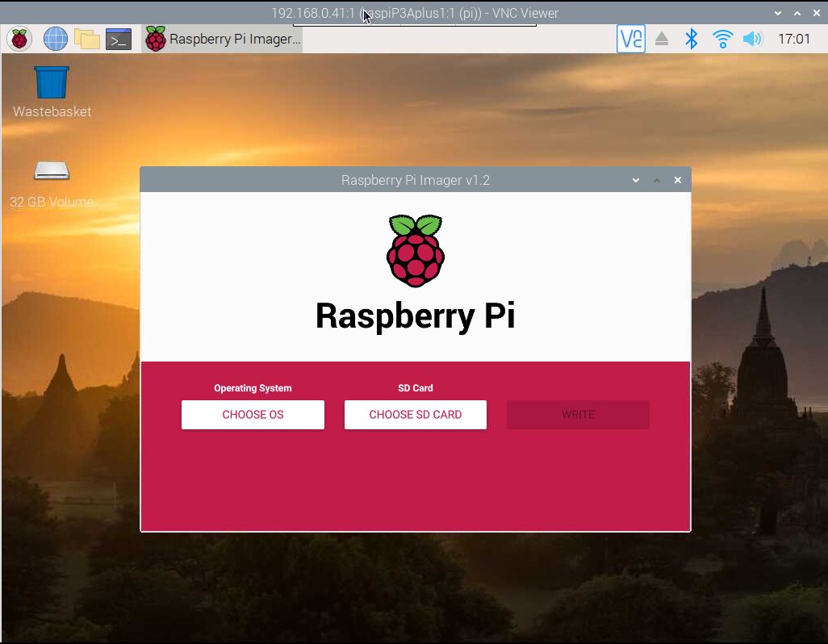Click the Raspberry Pi logo in Imager

tap(416, 251)
